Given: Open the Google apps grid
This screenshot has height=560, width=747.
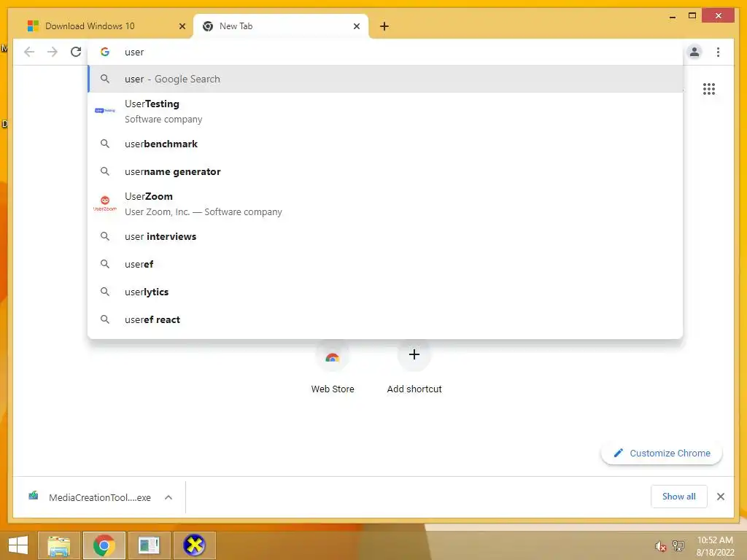Looking at the screenshot, I should click(x=709, y=89).
